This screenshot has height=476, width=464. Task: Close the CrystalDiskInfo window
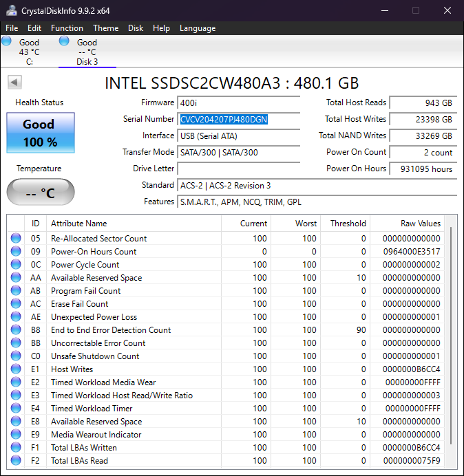447,10
